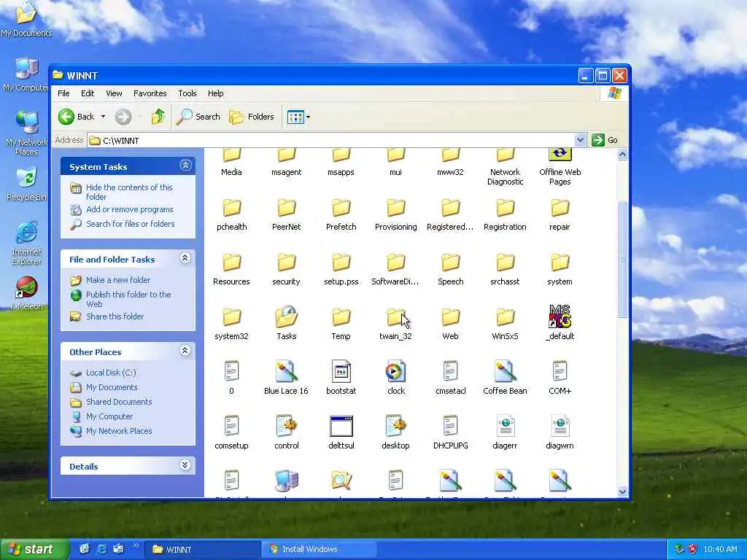
Task: Open the Edit menu
Action: point(88,93)
